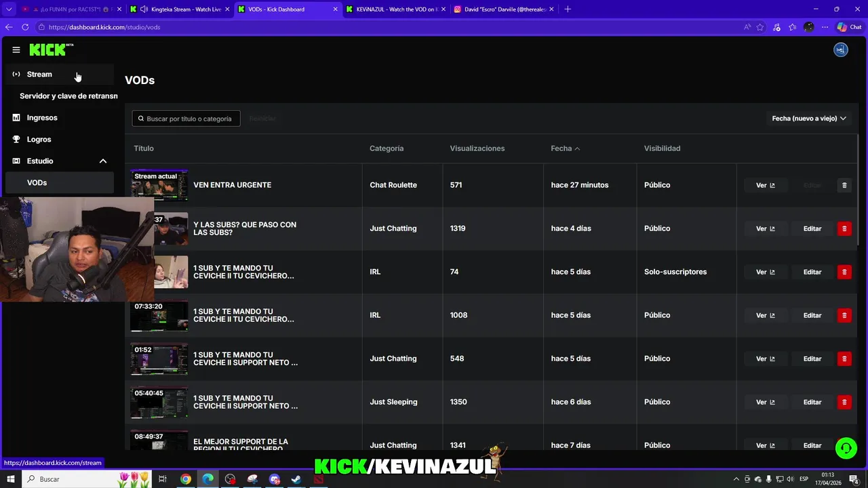
Task: Open Servidor y clave de retransmisión
Action: coord(68,96)
